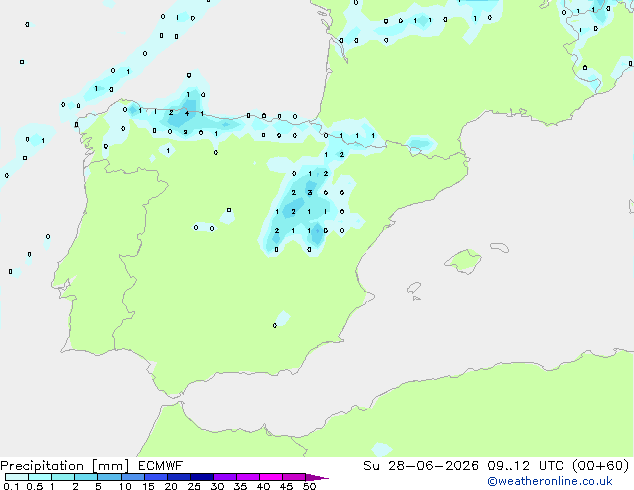
Task: Click the "15" legend scale label
Action: coord(148,486)
